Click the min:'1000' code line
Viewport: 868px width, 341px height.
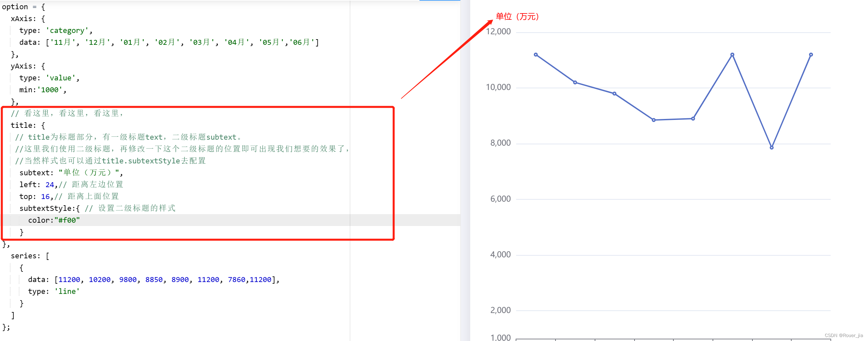coord(43,90)
